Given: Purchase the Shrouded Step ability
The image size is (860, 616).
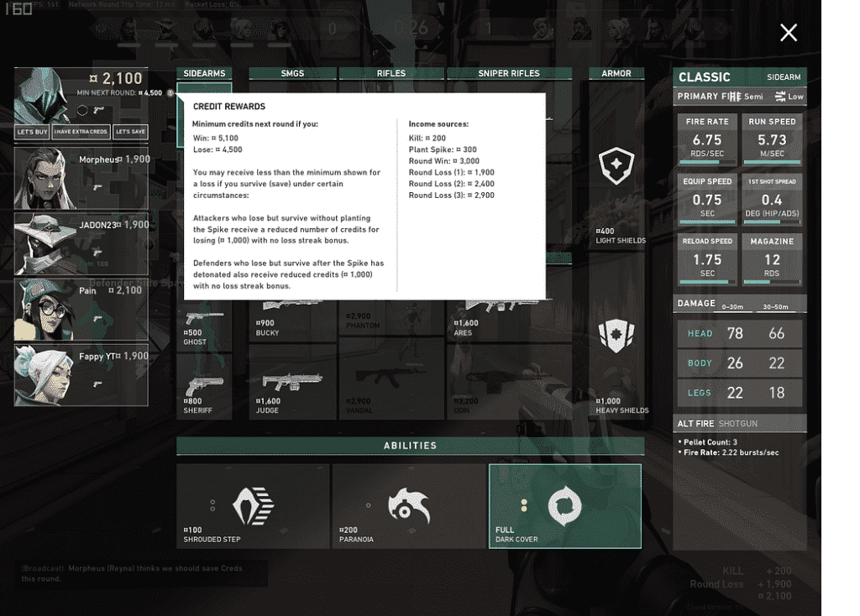Looking at the screenshot, I should coord(253,506).
